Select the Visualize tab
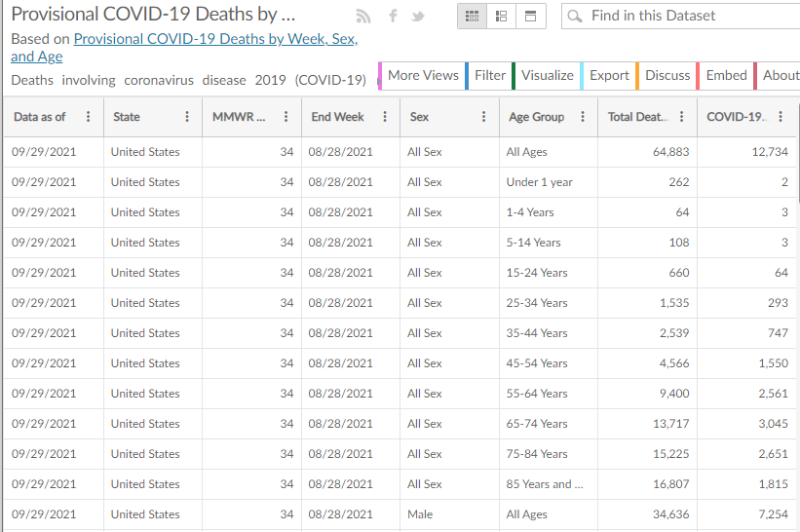Image resolution: width=800 pixels, height=532 pixels. (547, 76)
